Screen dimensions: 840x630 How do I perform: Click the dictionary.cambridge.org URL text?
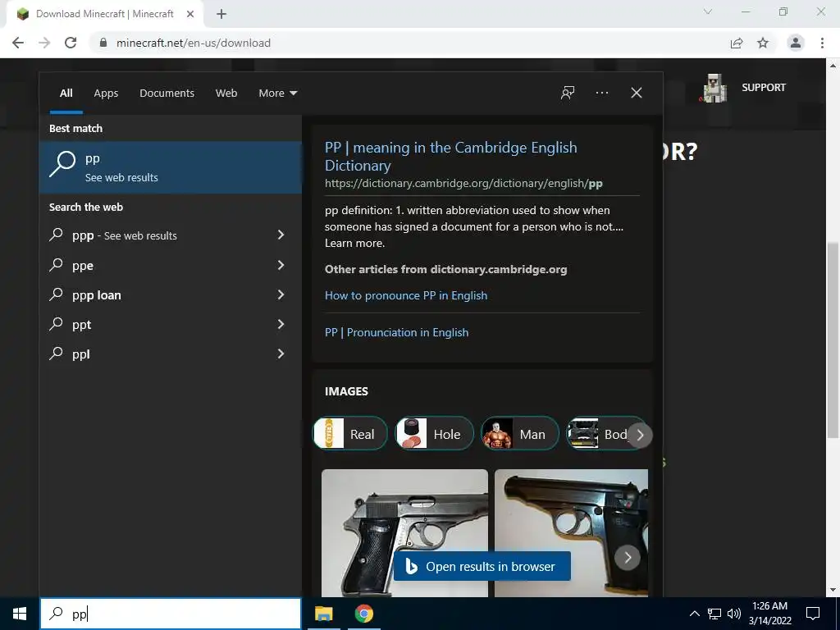point(463,183)
